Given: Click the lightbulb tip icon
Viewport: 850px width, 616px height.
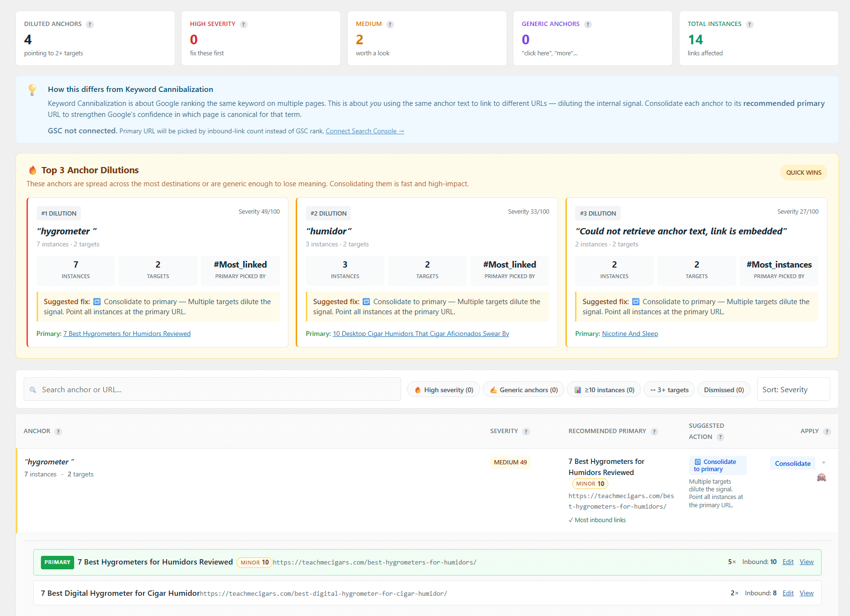Looking at the screenshot, I should (32, 90).
